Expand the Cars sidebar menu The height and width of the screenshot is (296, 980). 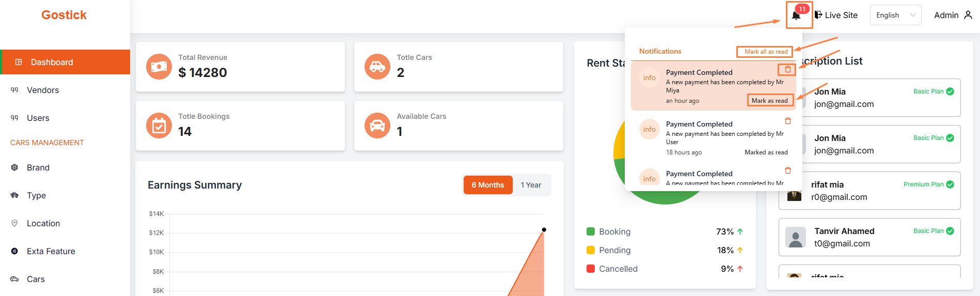click(x=36, y=279)
